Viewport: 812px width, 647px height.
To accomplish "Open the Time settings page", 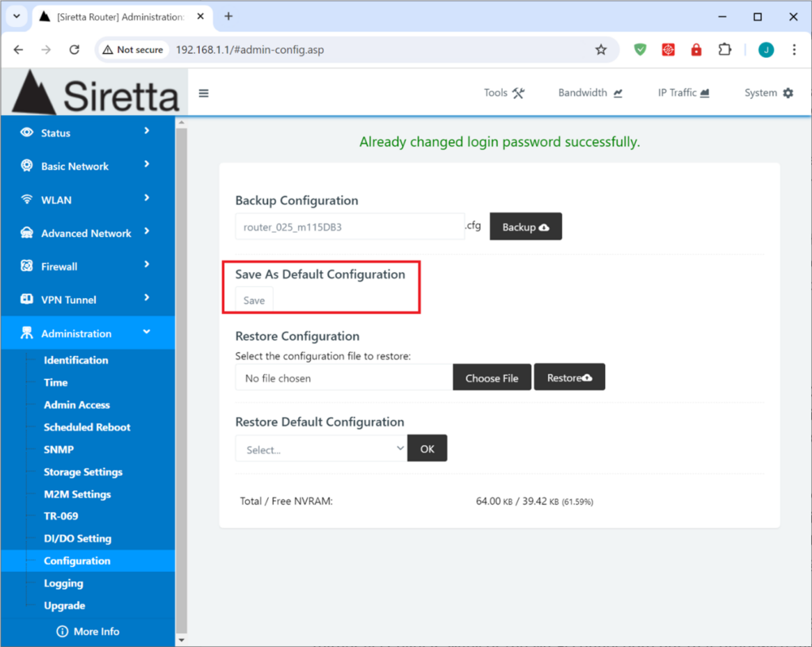I will (56, 382).
